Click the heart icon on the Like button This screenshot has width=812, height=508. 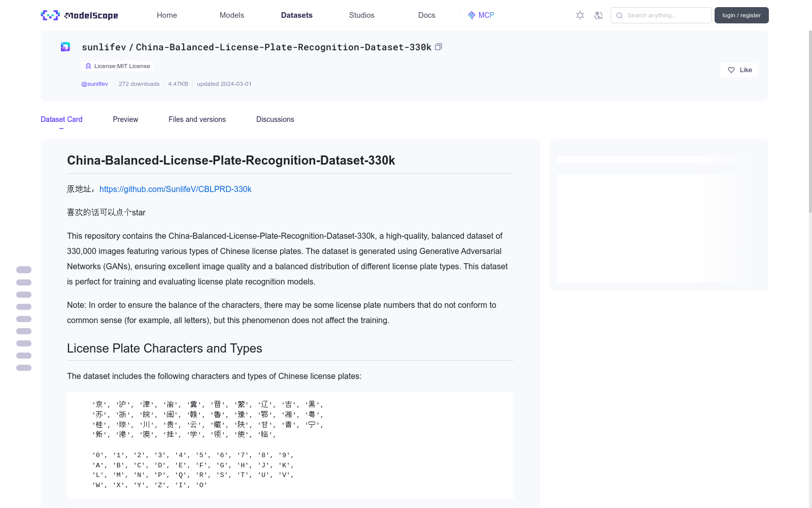(x=731, y=70)
